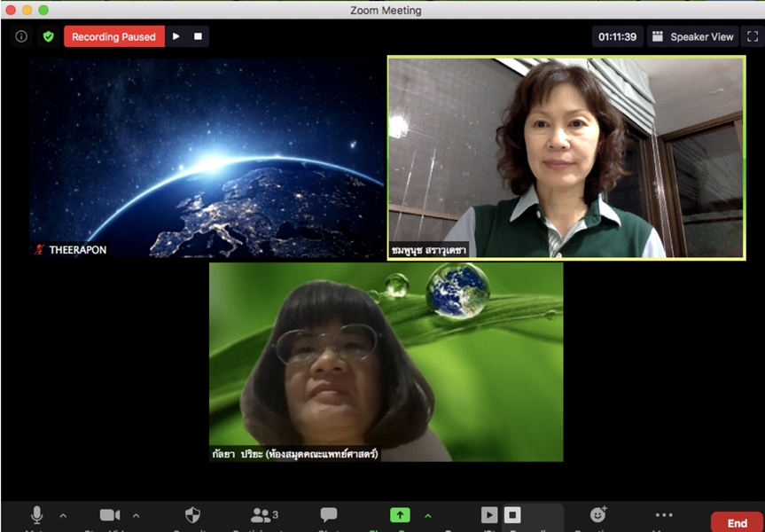The width and height of the screenshot is (765, 532).
Task: Expand the share screen options arrow
Action: coord(428,515)
